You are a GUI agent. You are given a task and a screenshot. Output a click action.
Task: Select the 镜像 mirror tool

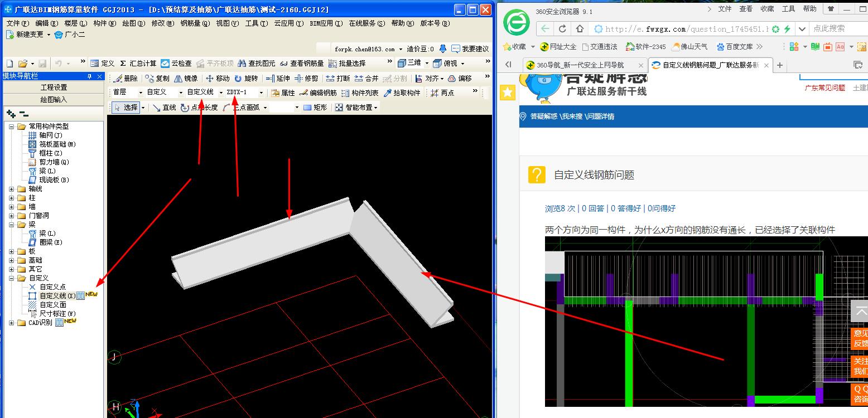(186, 79)
